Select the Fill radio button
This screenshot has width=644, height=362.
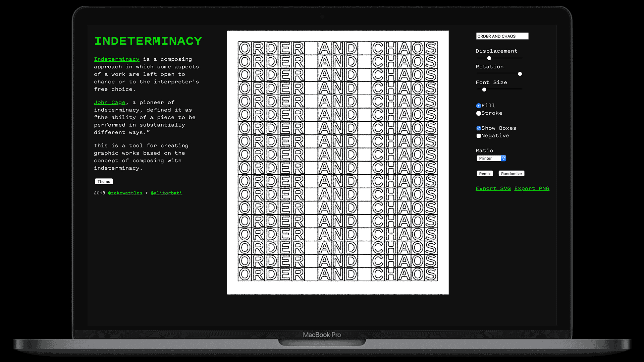coord(479,106)
